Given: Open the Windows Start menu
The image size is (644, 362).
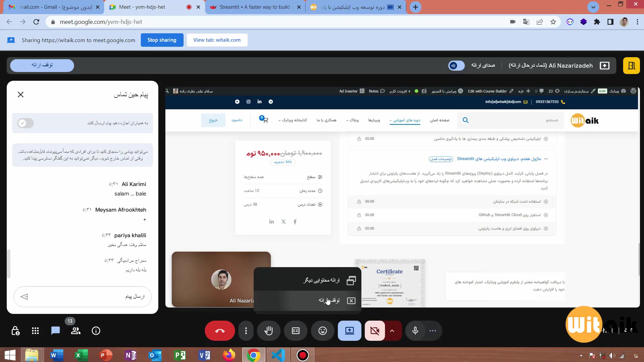Looking at the screenshot, I should (x=10, y=355).
